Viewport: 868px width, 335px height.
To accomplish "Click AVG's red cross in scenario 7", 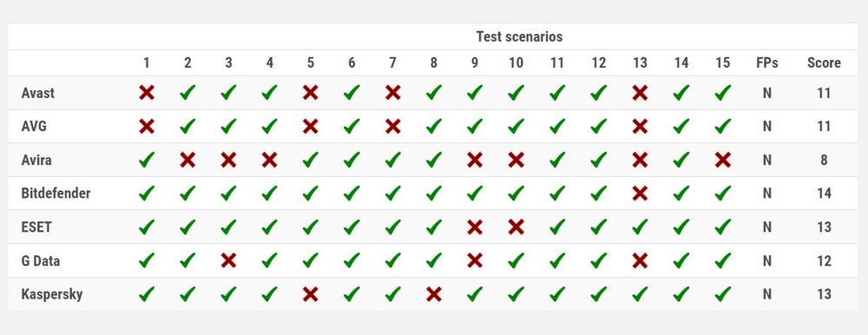I will [393, 126].
